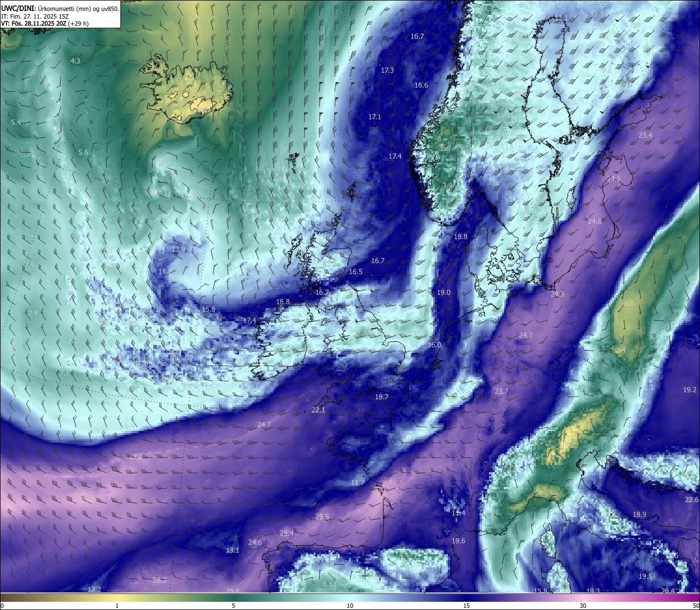
Task: Click the 25.4 value label
Action: tap(287, 533)
